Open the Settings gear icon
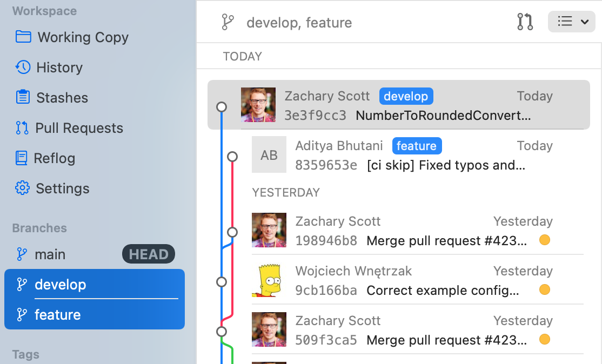The height and width of the screenshot is (364, 602). (22, 188)
